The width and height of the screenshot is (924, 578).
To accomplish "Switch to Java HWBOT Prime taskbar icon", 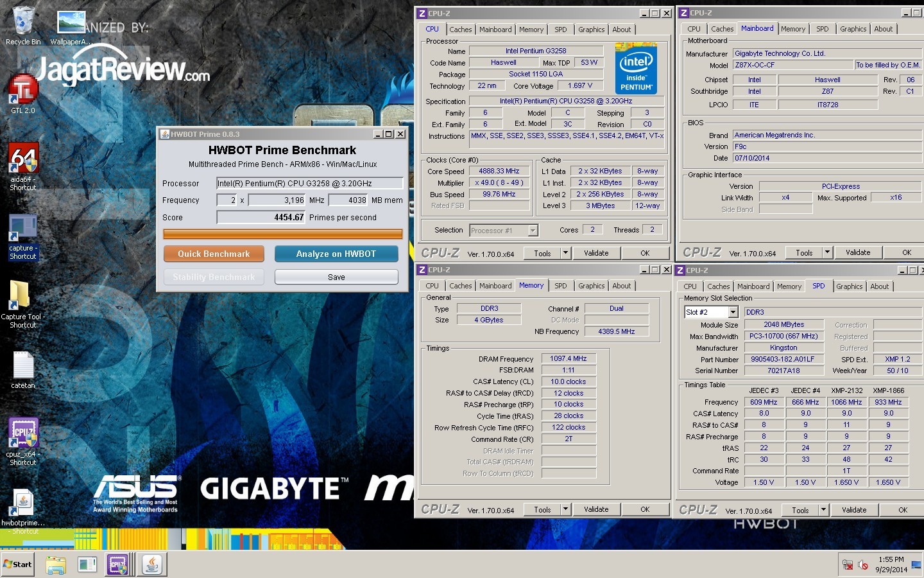I will 152,565.
